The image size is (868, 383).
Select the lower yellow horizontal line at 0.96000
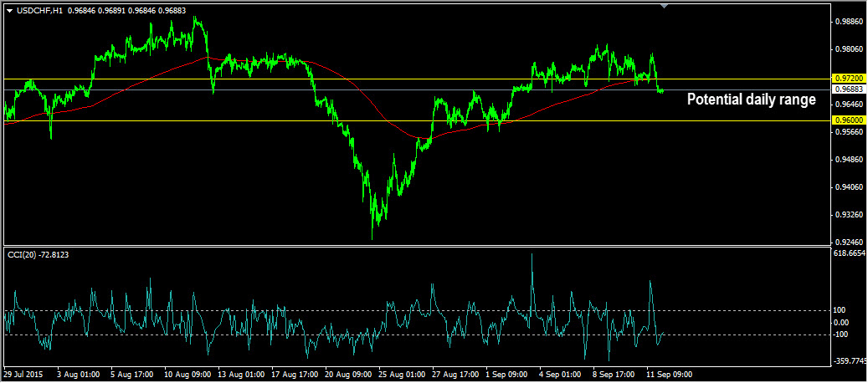click(417, 120)
